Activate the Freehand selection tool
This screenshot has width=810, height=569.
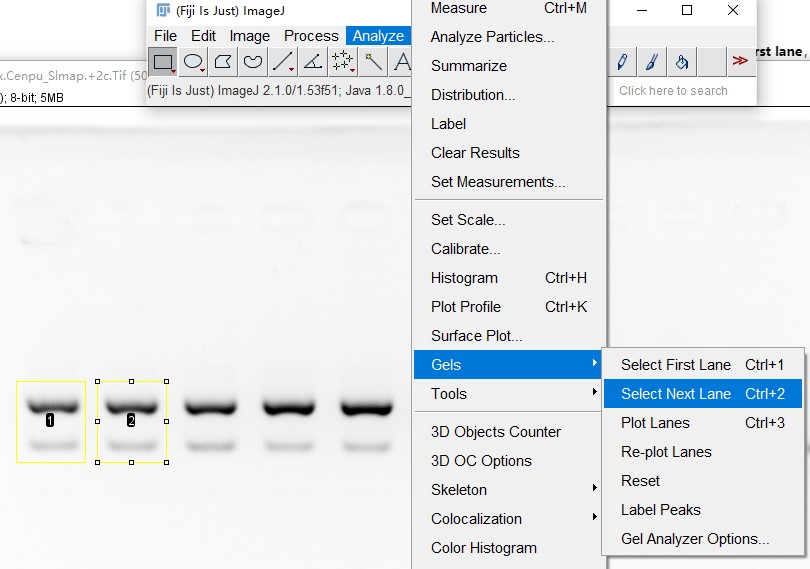(x=253, y=62)
